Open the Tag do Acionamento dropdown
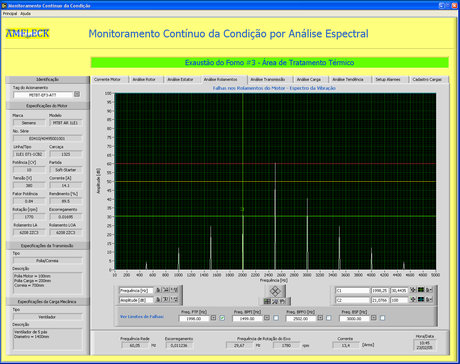The height and width of the screenshot is (364, 460). point(77,94)
